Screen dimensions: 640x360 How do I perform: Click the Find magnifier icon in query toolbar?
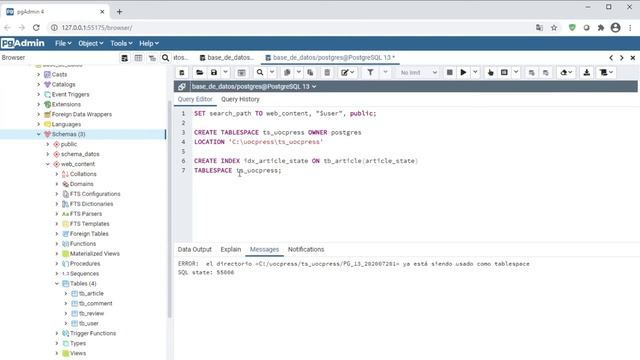[x=260, y=72]
